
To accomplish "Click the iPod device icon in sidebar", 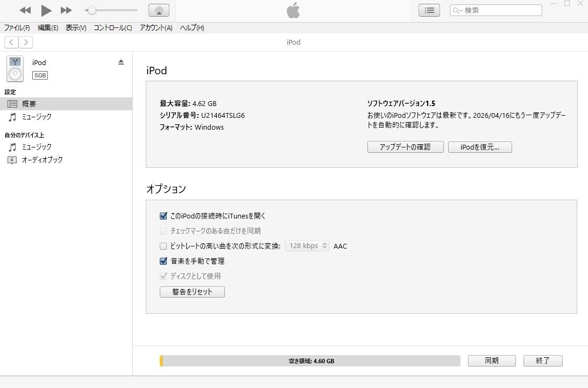I will click(x=15, y=69).
